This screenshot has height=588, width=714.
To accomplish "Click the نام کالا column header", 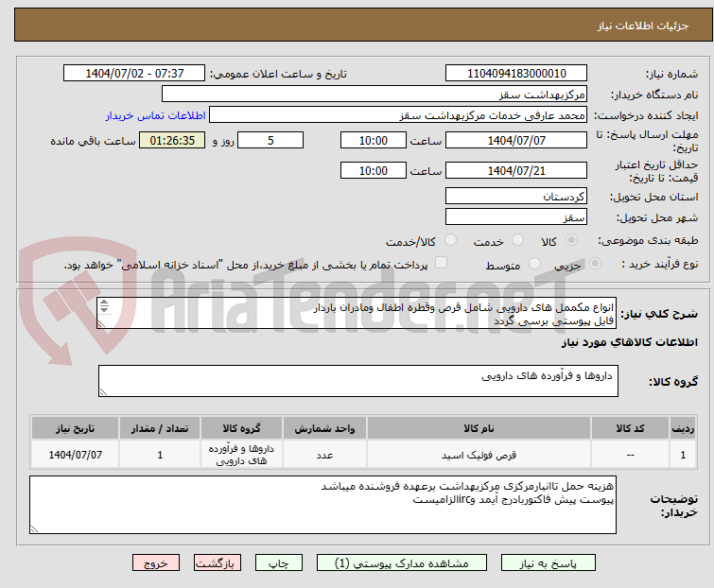I will [479, 428].
